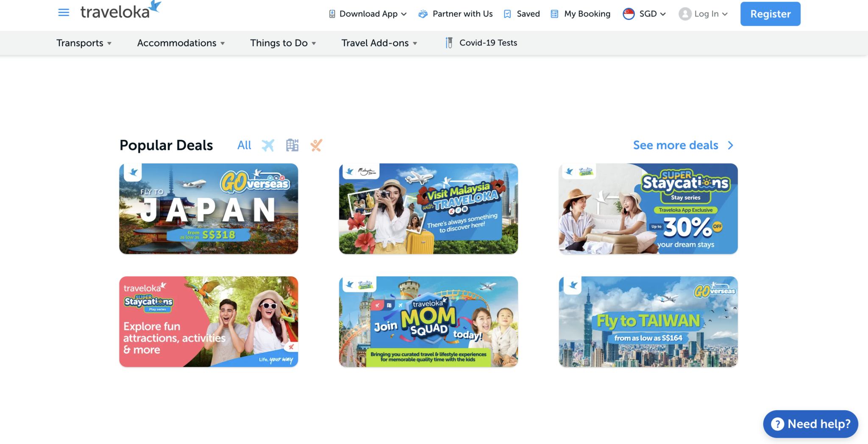The image size is (868, 444).
Task: Click the My Booking list icon
Action: click(x=554, y=14)
